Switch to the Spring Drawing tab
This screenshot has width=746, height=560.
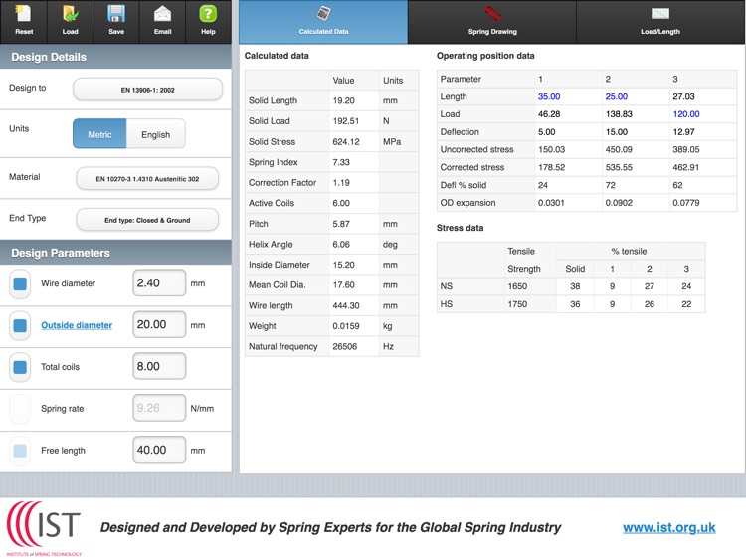[x=492, y=21]
